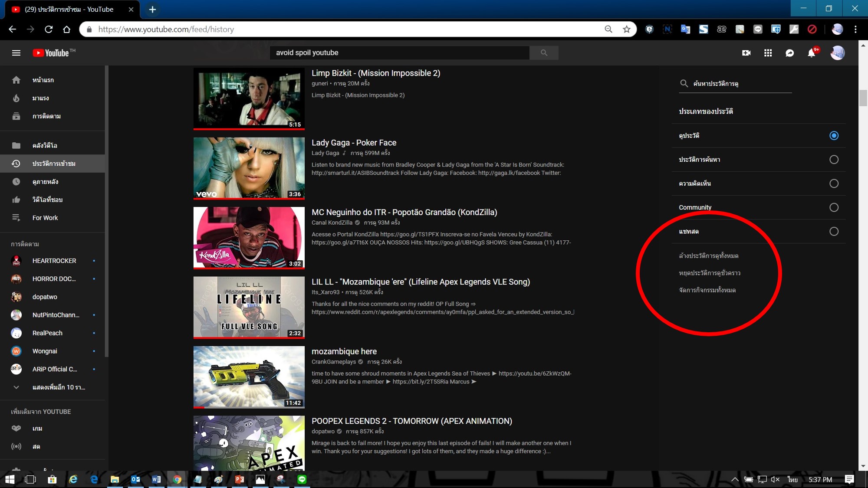Open Limp Bizkit Mission Impossible 2 thumbnail

click(x=249, y=99)
